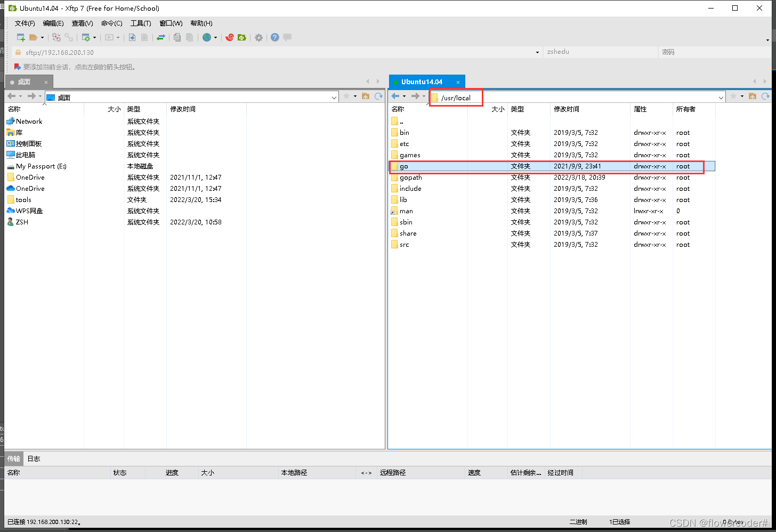Viewport: 776px width, 532px height.
Task: Click the synchronize green-blue arrows icon
Action: coord(160,37)
